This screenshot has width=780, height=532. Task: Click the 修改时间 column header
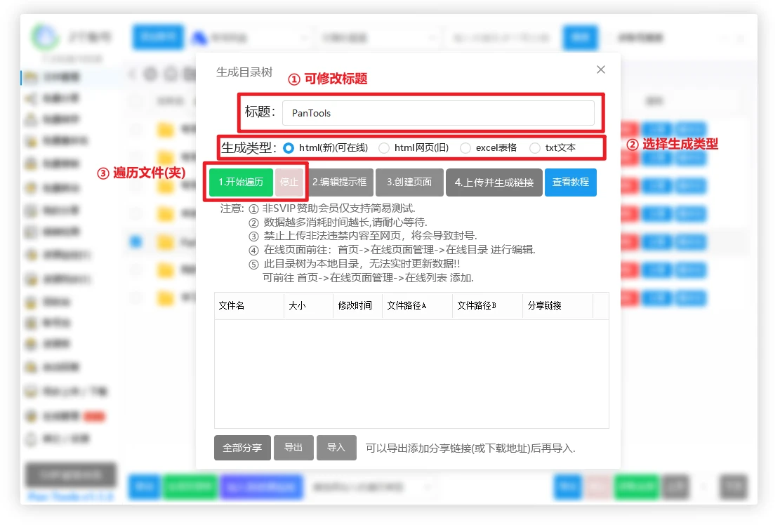coord(357,306)
